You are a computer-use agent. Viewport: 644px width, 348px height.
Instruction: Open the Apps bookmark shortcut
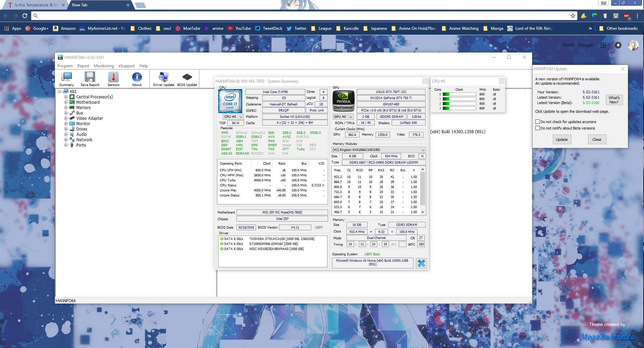[x=13, y=28]
